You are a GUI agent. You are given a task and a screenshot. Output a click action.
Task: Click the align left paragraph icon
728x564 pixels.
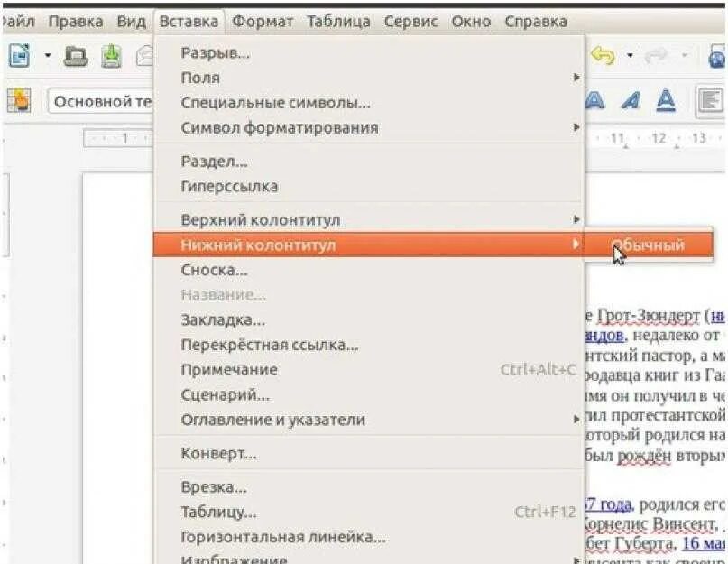(710, 100)
